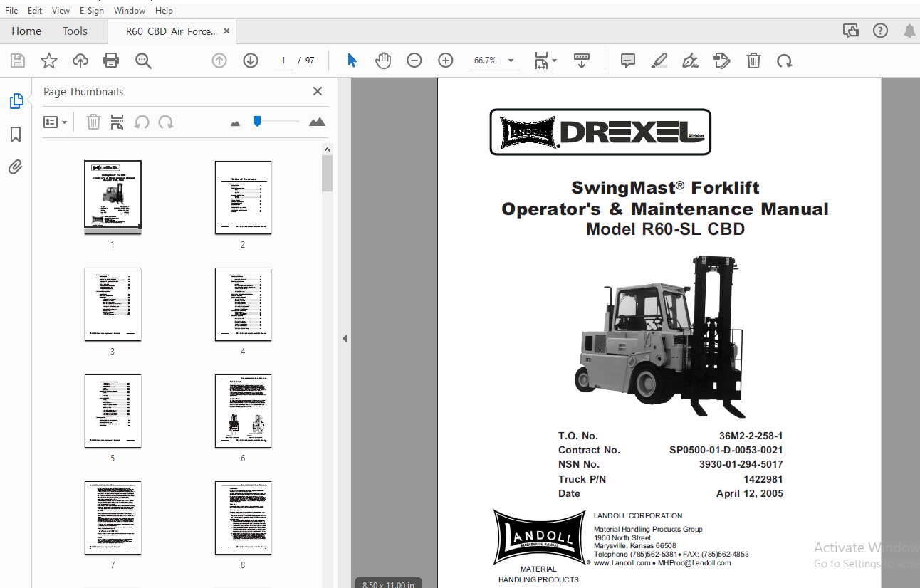Click the MHProd@Landoll.com email

(694, 562)
